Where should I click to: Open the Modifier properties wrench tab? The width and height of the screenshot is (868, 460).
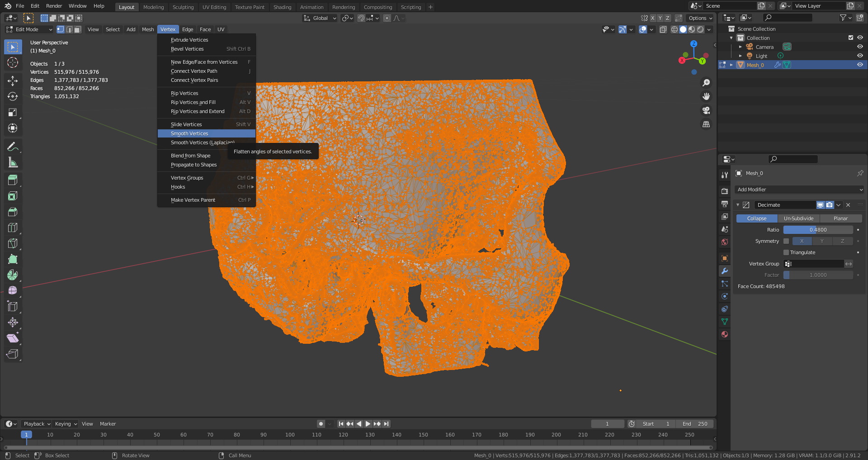725,271
